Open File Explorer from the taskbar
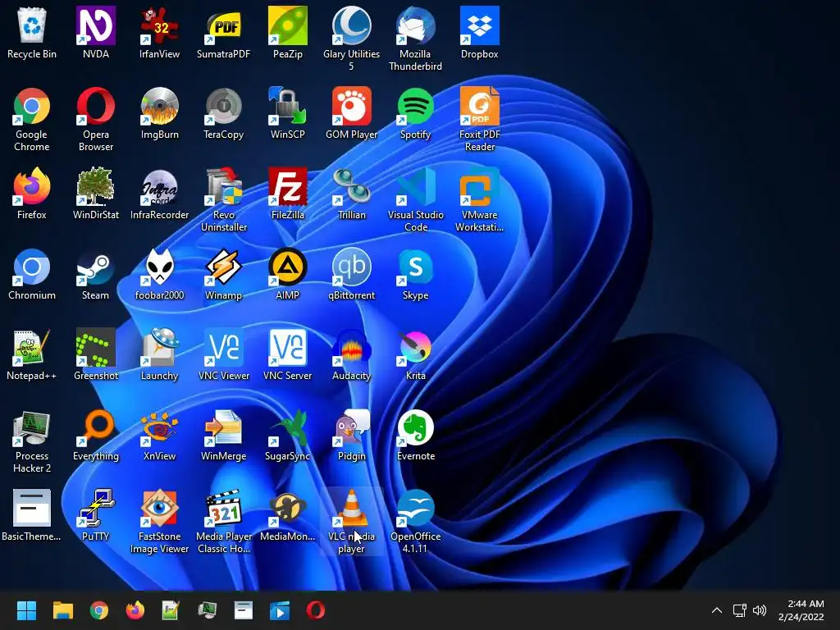This screenshot has height=630, width=840. tap(62, 610)
